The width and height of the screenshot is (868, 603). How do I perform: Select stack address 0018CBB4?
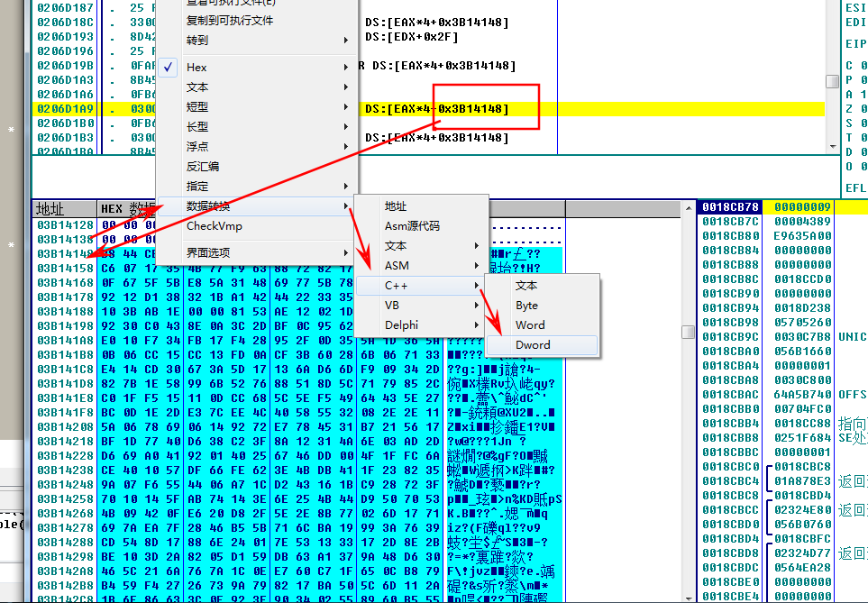pyautogui.click(x=731, y=423)
